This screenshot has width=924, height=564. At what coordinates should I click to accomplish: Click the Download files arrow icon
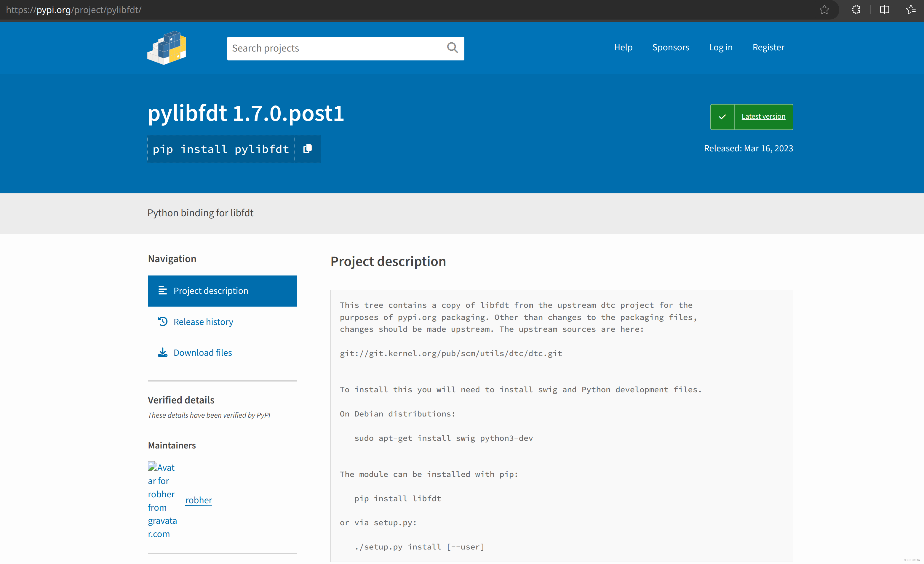tap(162, 352)
